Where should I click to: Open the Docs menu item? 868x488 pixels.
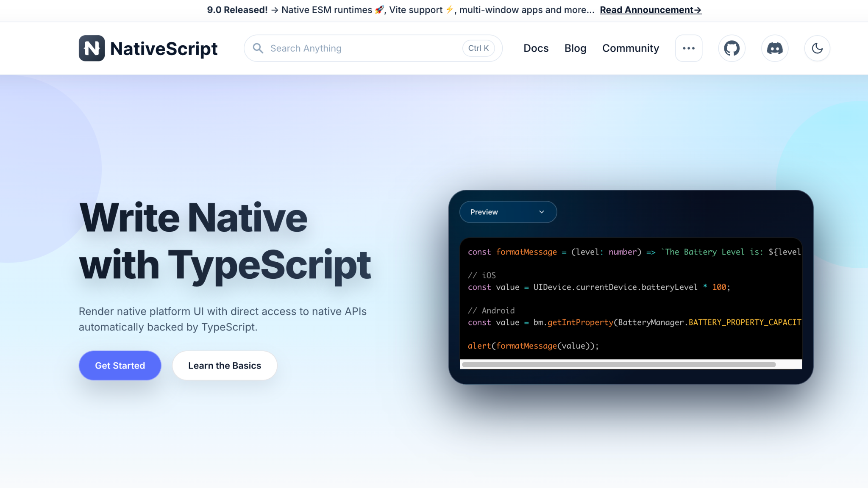pos(536,48)
